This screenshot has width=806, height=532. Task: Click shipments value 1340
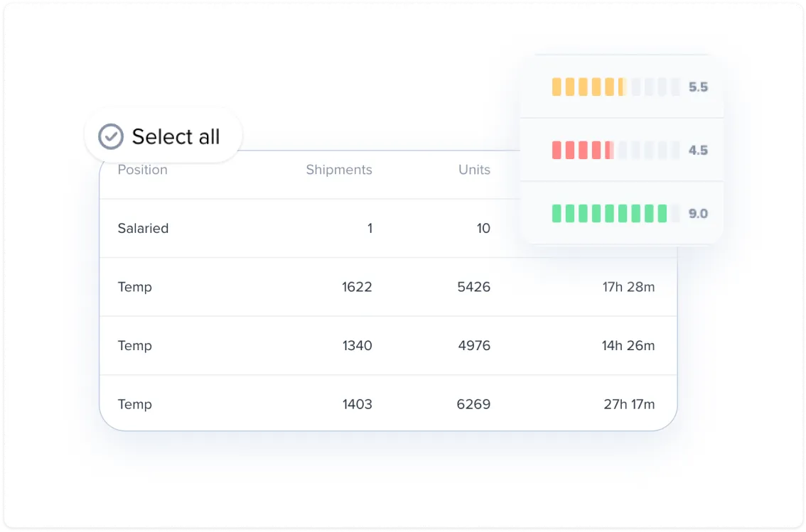click(x=357, y=346)
